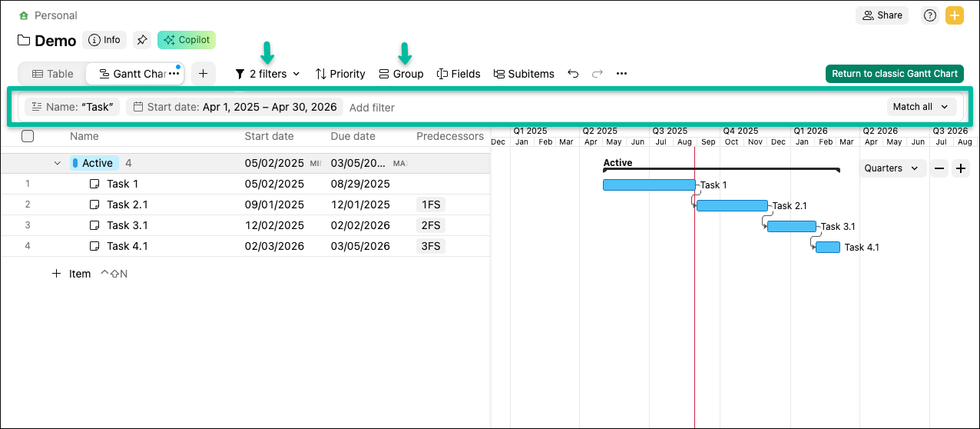Screen dimensions: 980x429
Task: Open the Group options
Action: click(401, 74)
